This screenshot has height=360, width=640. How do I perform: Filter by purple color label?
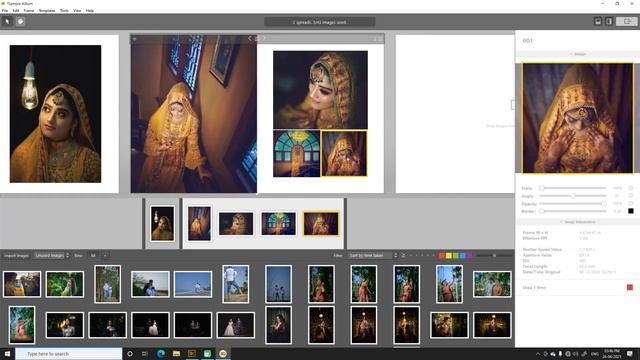click(469, 256)
